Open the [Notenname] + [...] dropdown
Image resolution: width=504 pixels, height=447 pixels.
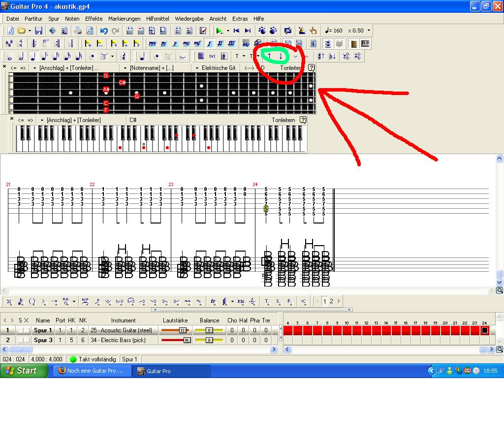[125, 68]
